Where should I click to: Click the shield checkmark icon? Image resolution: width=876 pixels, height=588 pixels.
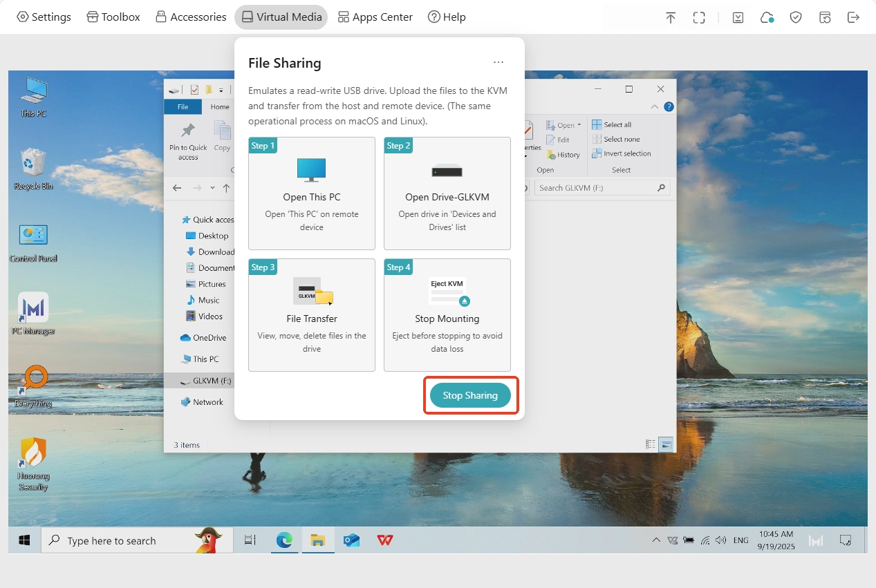pos(796,17)
